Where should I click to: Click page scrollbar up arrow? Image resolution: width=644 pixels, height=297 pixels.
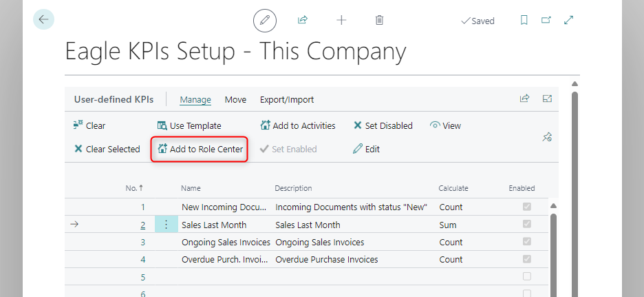click(x=575, y=84)
